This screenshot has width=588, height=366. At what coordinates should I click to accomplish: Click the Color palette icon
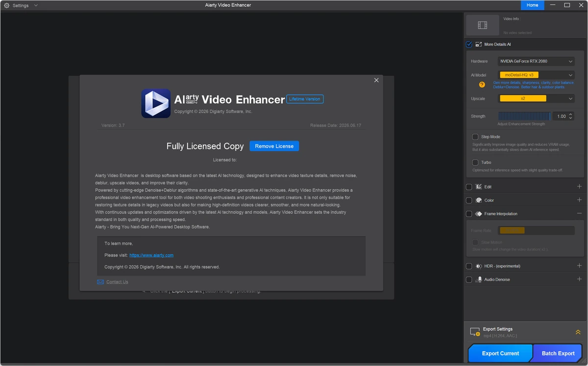478,200
